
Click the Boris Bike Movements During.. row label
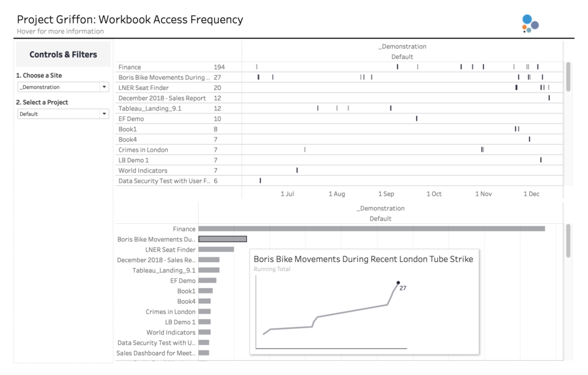click(164, 77)
